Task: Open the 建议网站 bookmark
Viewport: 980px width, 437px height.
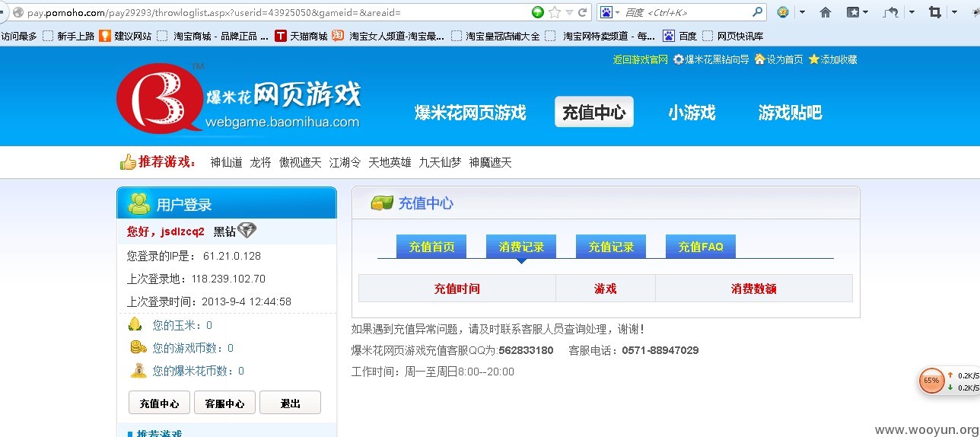Action: tap(126, 36)
